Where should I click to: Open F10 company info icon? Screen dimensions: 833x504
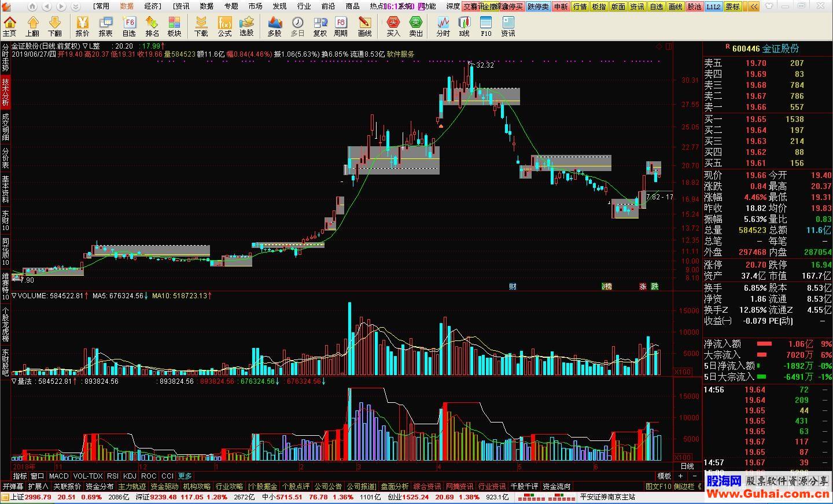[486, 26]
